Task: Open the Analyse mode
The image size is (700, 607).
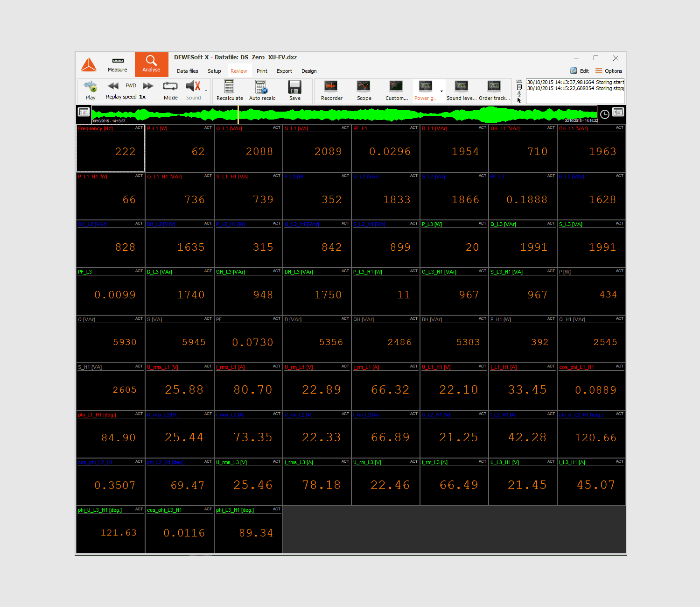Action: [x=151, y=64]
